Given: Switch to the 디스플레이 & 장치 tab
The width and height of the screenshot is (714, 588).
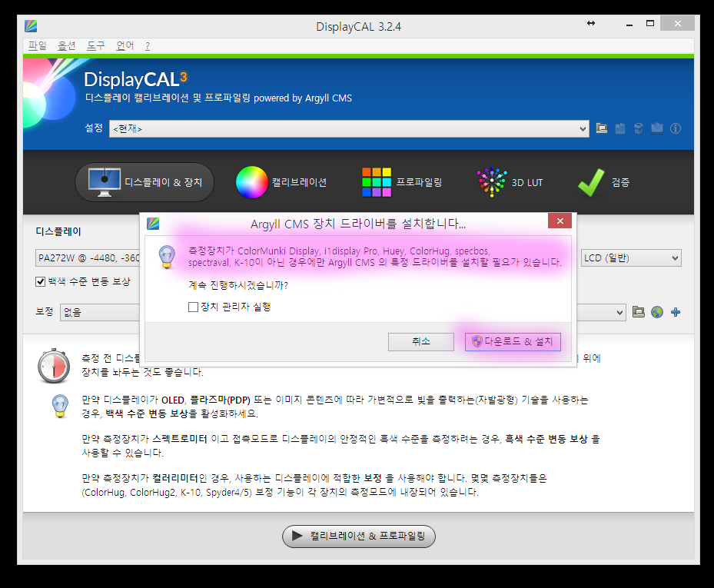Looking at the screenshot, I should [144, 182].
